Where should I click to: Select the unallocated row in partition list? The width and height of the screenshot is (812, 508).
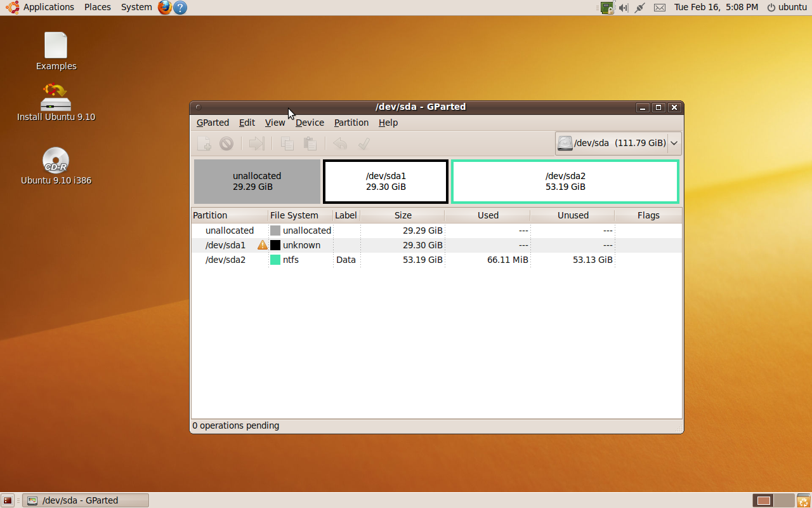click(436, 231)
